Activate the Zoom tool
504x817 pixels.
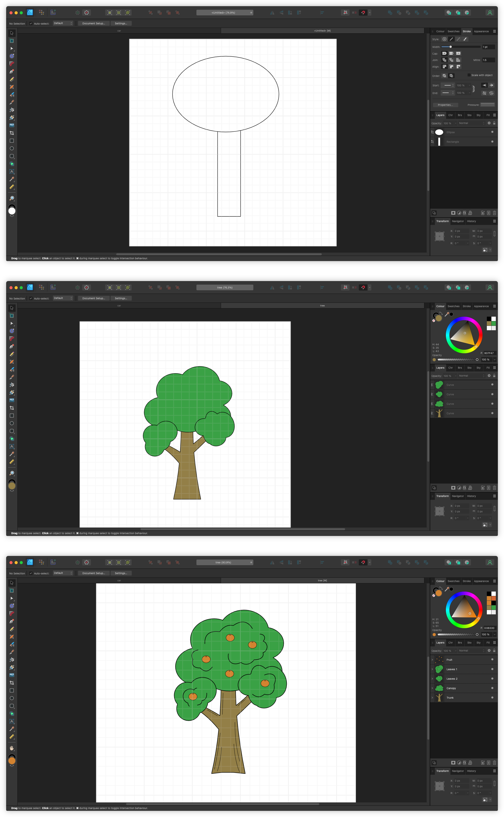[x=12, y=198]
